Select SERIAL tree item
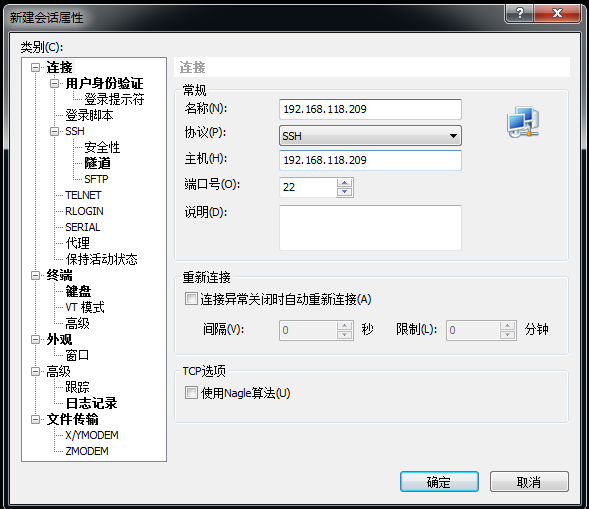Image resolution: width=589 pixels, height=509 pixels. click(83, 227)
